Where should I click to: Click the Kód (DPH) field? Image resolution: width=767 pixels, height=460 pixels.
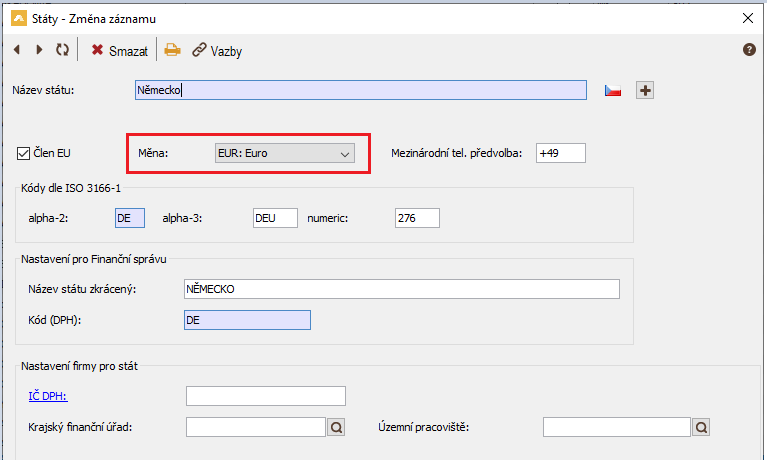tap(247, 320)
